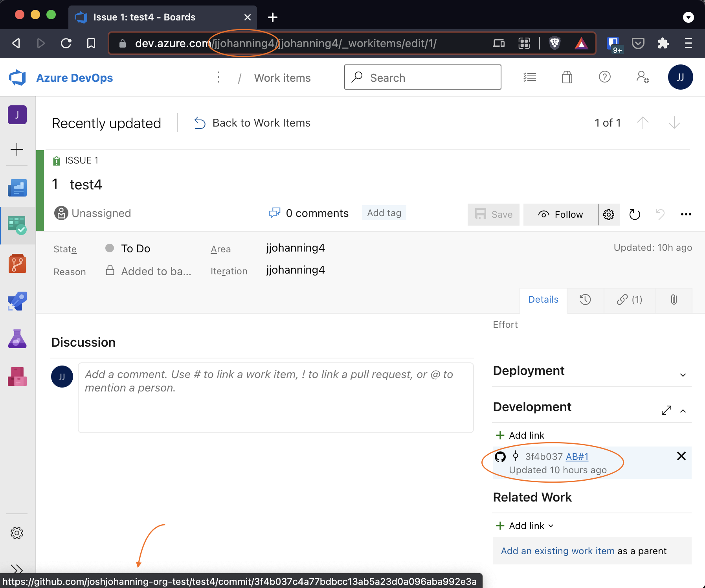Click the State To Do indicator
This screenshot has width=705, height=588.
pos(135,249)
